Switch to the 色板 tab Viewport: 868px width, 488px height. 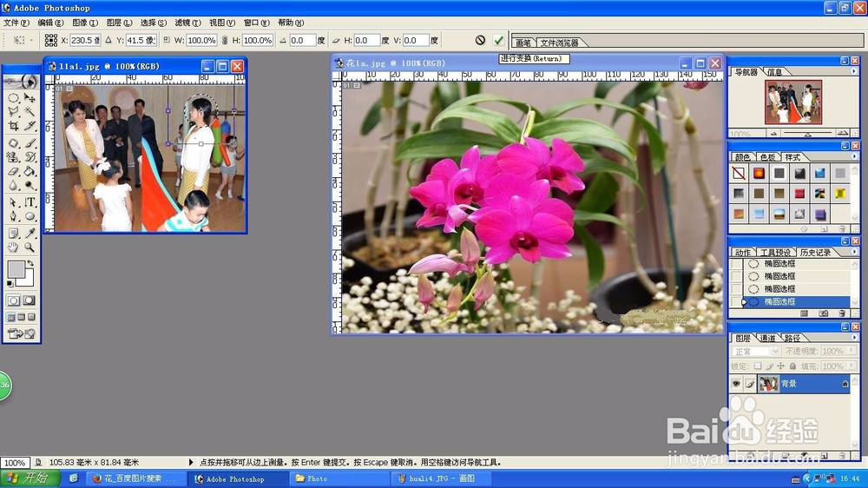[767, 157]
